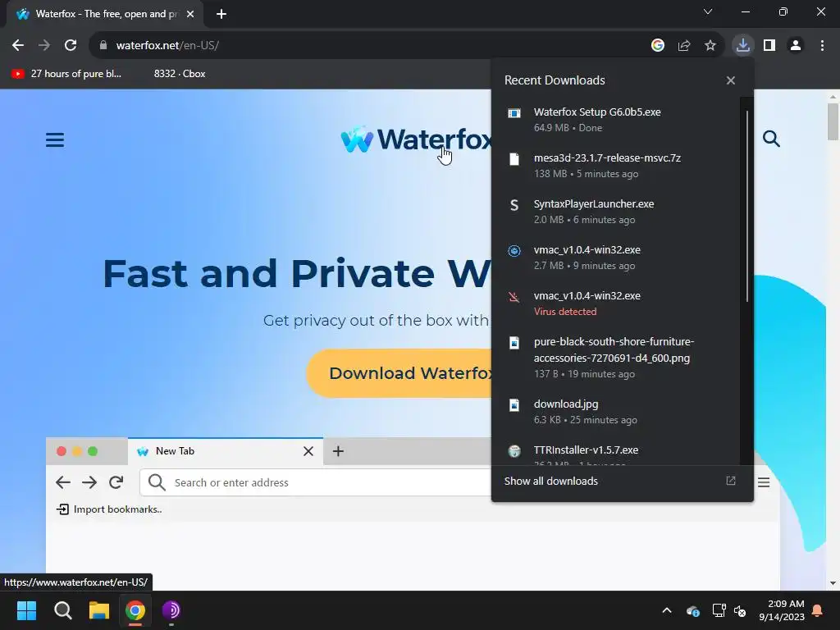The image size is (840, 630).
Task: Open a new browser tab
Action: tap(221, 14)
